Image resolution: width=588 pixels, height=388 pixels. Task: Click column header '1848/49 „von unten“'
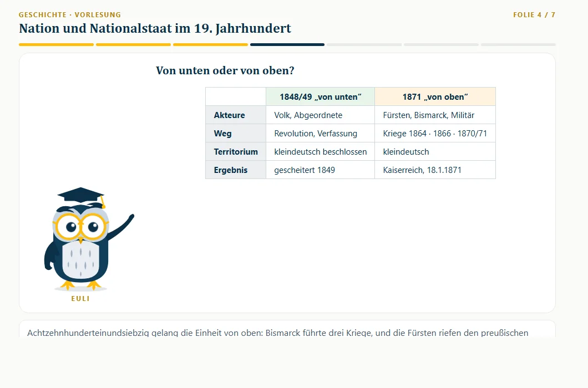[x=320, y=96]
